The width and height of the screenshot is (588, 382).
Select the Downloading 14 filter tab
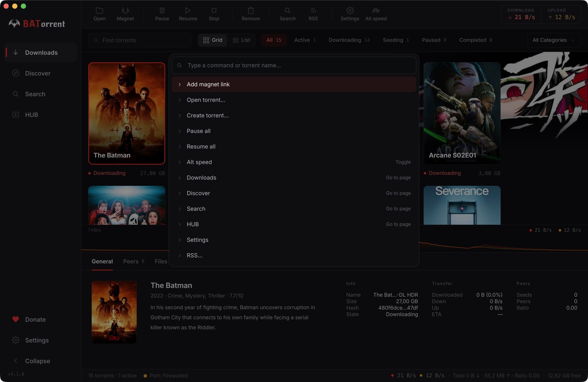tap(349, 40)
